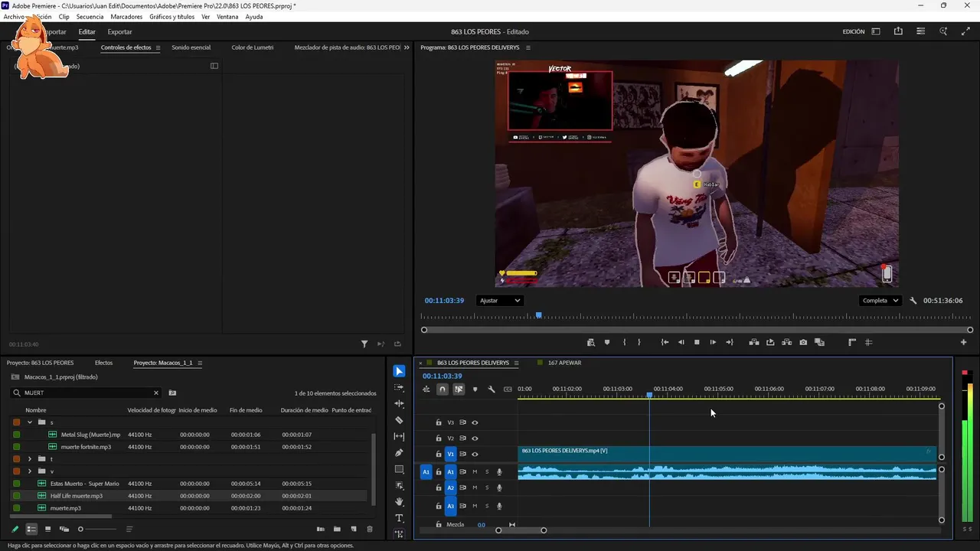Open the Marcadores menu
The image size is (980, 551).
tap(126, 17)
